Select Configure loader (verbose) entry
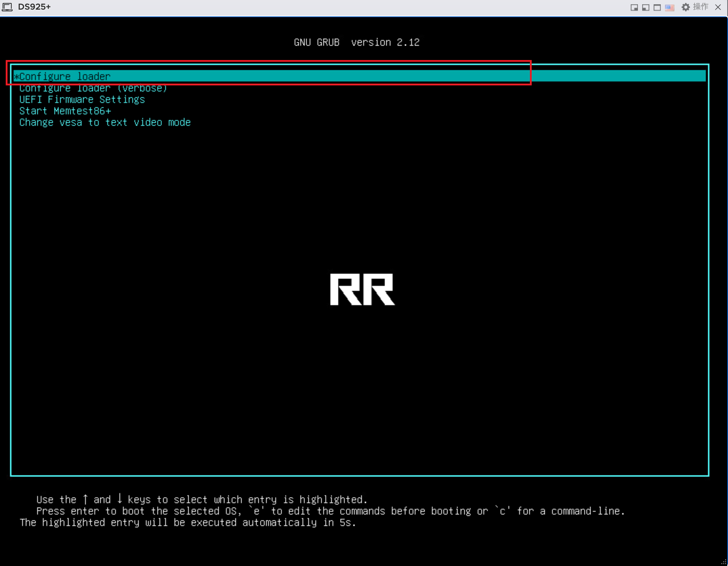Viewport: 728px width, 566px height. [x=93, y=88]
